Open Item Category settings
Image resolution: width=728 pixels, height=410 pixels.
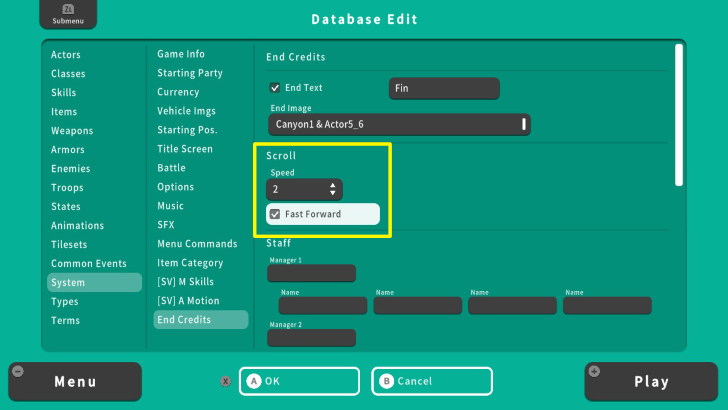(x=190, y=263)
